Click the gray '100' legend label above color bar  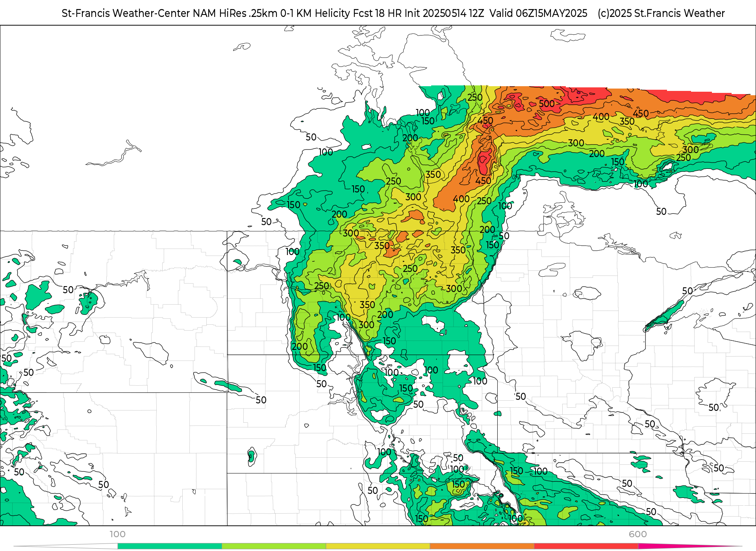click(x=117, y=534)
